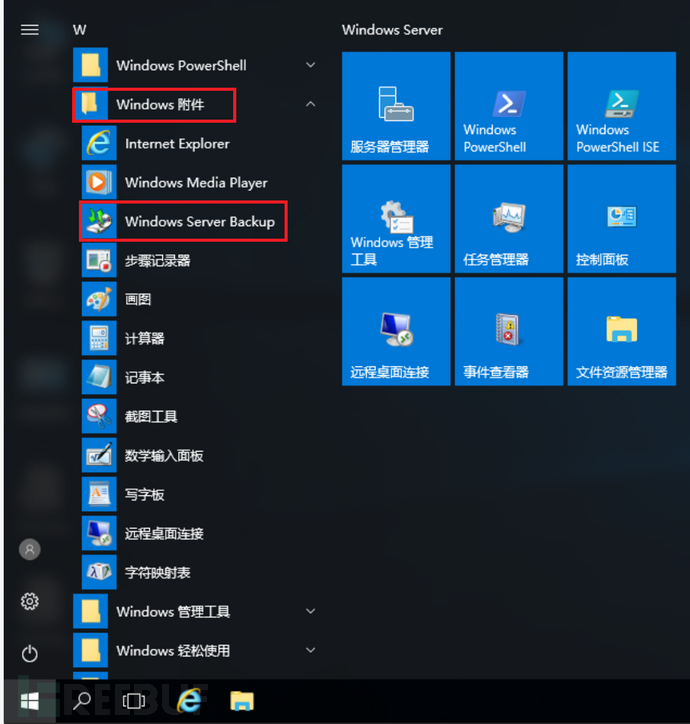Open Windows Server Backup
The image size is (690, 724).
coord(199,222)
